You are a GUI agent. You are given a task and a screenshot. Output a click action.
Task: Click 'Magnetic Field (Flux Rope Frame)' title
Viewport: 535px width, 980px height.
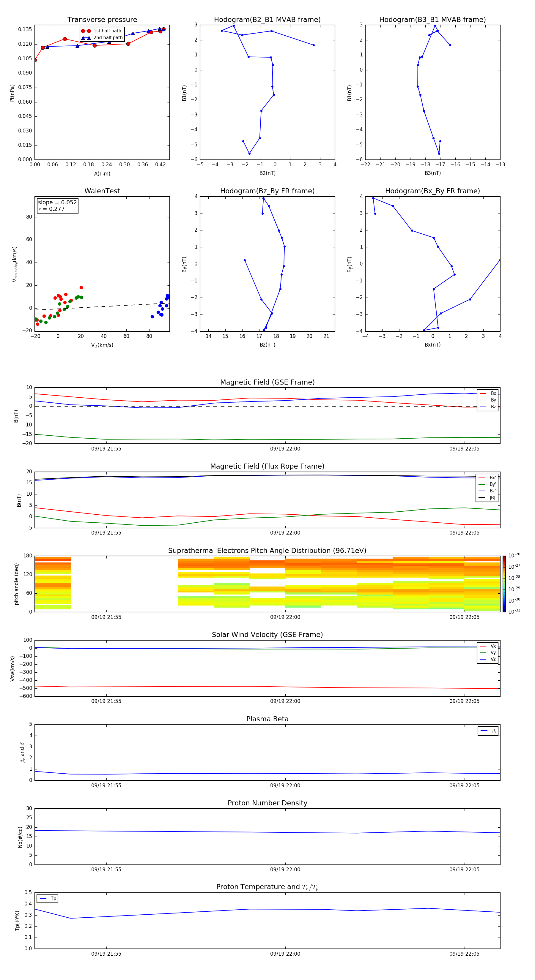tap(267, 467)
